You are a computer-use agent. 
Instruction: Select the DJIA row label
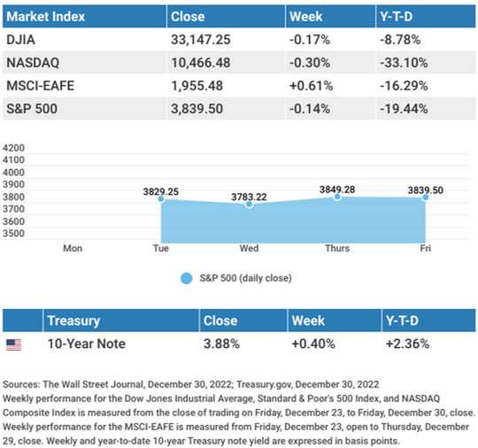(20, 40)
